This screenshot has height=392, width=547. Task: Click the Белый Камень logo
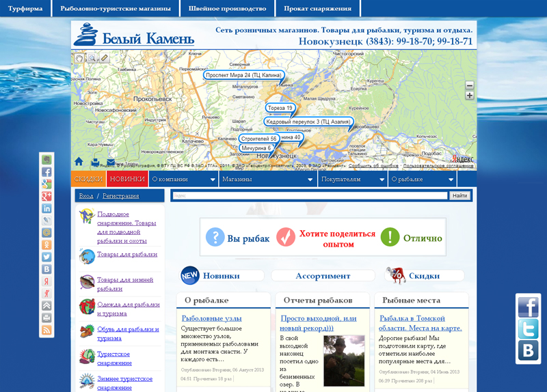click(134, 35)
